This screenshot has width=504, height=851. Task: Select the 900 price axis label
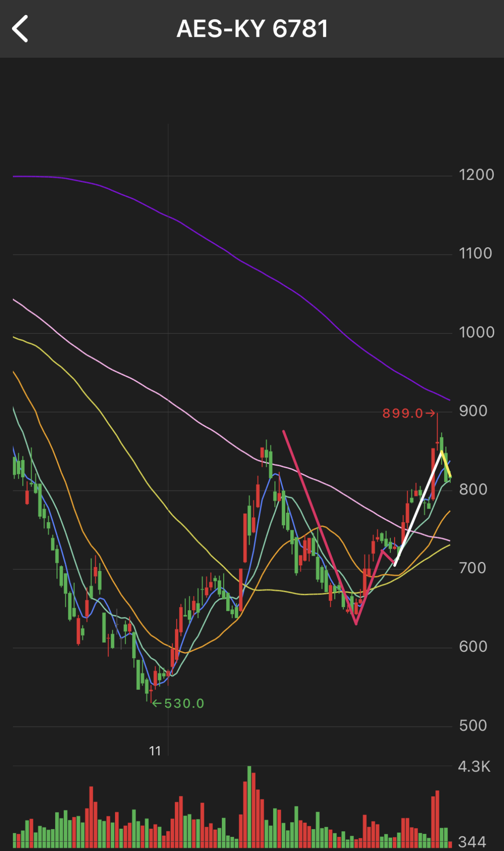pyautogui.click(x=473, y=411)
